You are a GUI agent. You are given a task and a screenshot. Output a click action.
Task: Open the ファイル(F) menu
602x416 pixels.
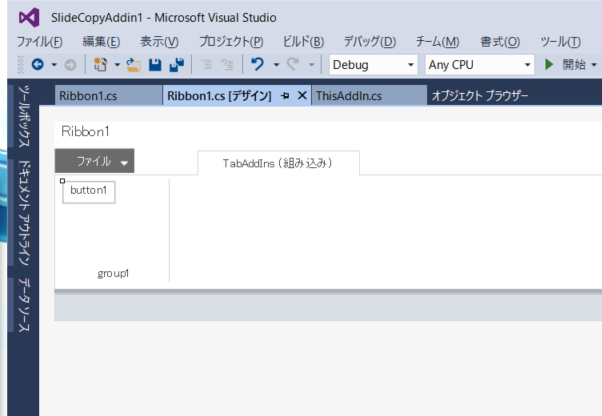click(x=40, y=41)
